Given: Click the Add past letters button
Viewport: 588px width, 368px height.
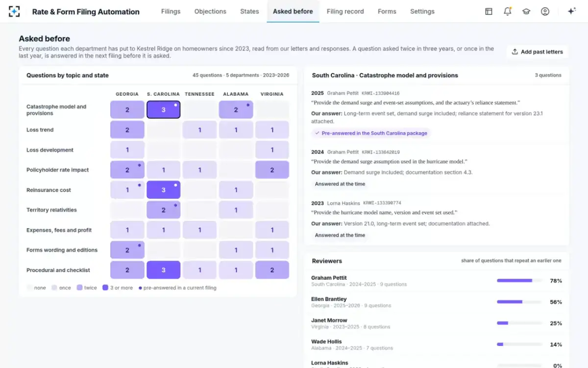Looking at the screenshot, I should click(538, 52).
